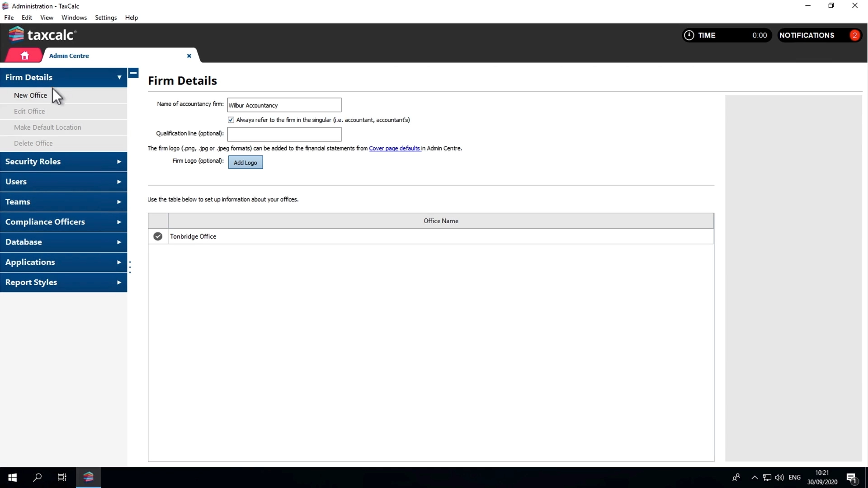Click the accountancy firm name field
The height and width of the screenshot is (488, 868).
[284, 105]
